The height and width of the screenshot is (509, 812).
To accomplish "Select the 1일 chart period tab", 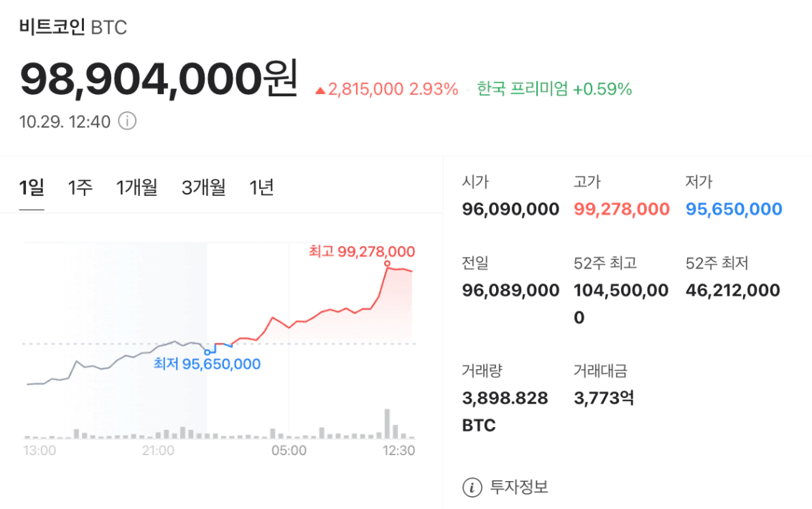I will pos(32,188).
